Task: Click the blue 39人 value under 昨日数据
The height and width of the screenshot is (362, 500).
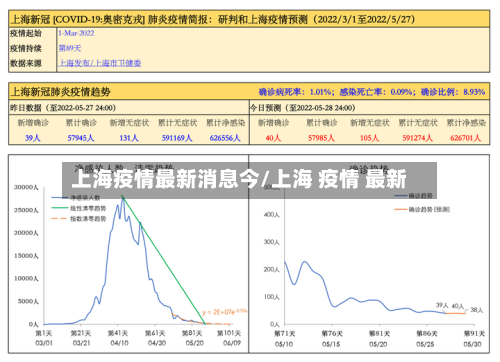Action: click(33, 138)
